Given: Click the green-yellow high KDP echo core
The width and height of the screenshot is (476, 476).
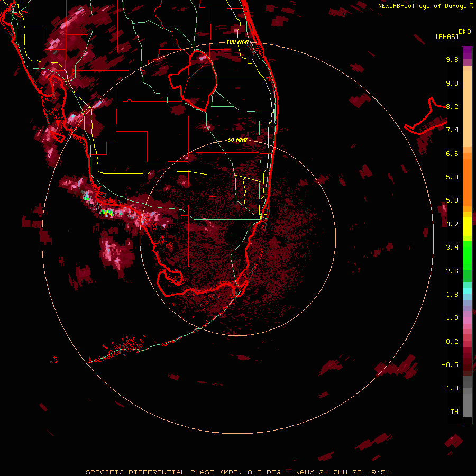Looking at the screenshot, I should pyautogui.click(x=107, y=212).
